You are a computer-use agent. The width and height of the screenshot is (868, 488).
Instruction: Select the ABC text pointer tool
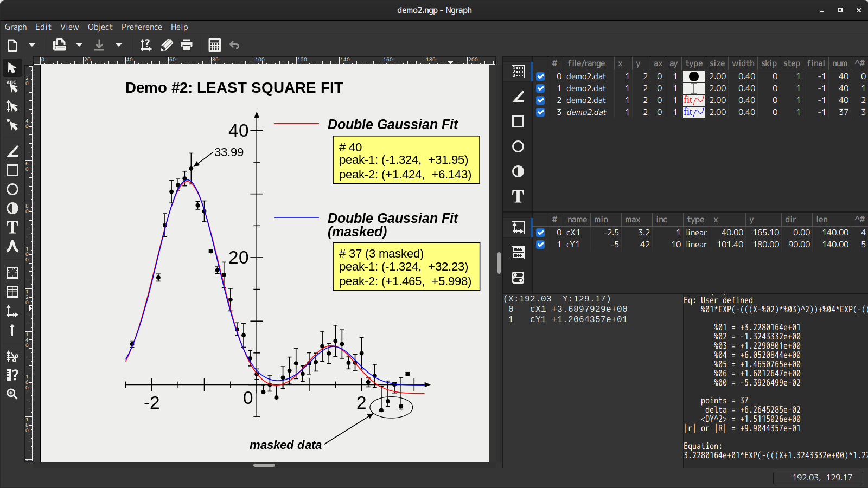[12, 87]
